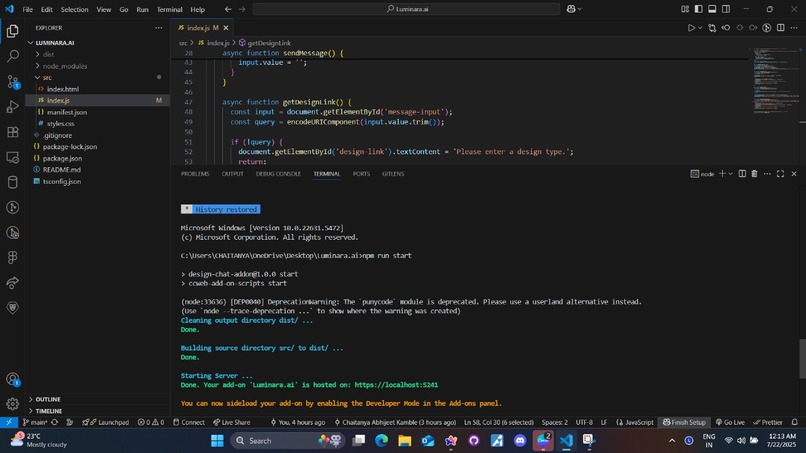Screen dimensions: 806x453
Task: Open the Manage gear settings icon
Action: click(12, 404)
